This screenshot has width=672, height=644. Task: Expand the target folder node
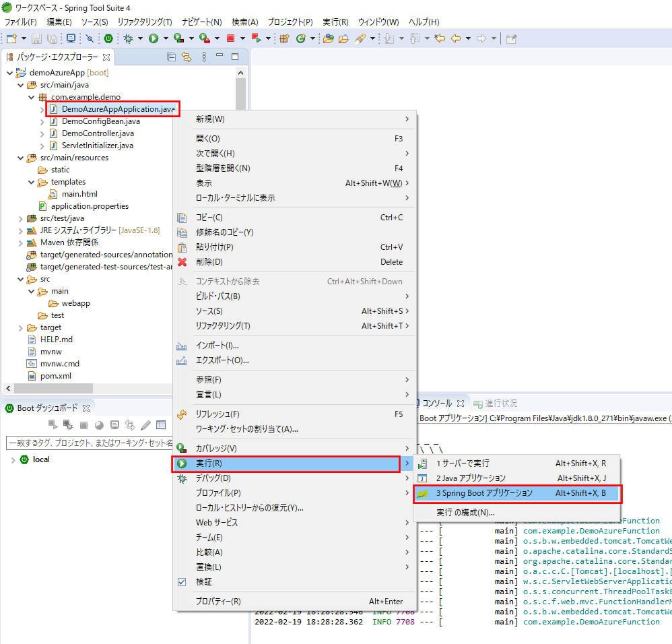[x=20, y=328]
